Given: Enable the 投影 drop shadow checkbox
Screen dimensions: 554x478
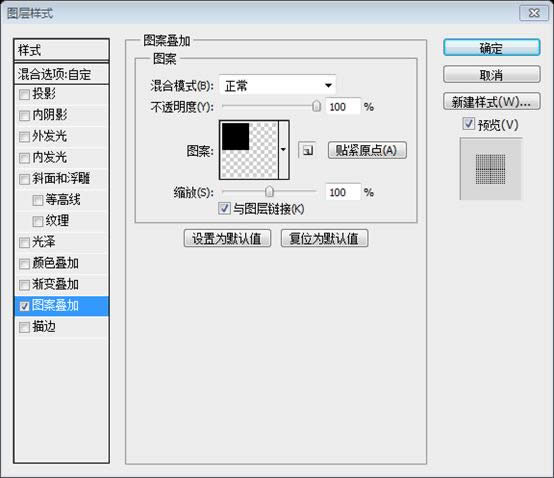Looking at the screenshot, I should [x=24, y=94].
